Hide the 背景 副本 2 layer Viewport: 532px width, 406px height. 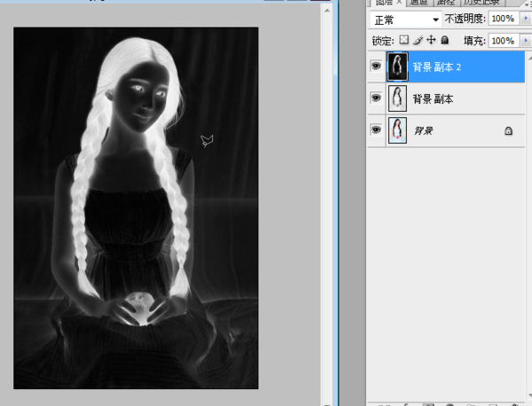(x=376, y=66)
